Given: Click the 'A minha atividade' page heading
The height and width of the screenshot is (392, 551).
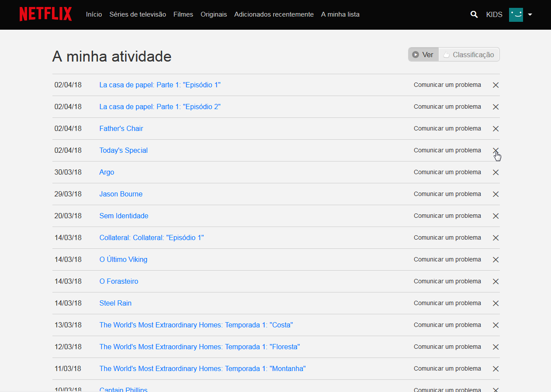Looking at the screenshot, I should (x=112, y=56).
